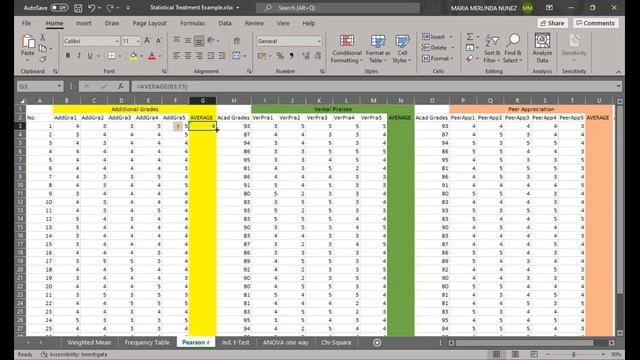
Task: Open Sort & Filter options
Action: click(492, 49)
